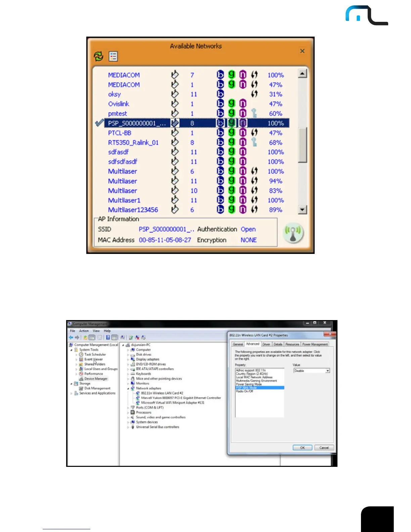This screenshot has height=532, width=411.
Task: Collapse the Storage node
Action: 72,383
